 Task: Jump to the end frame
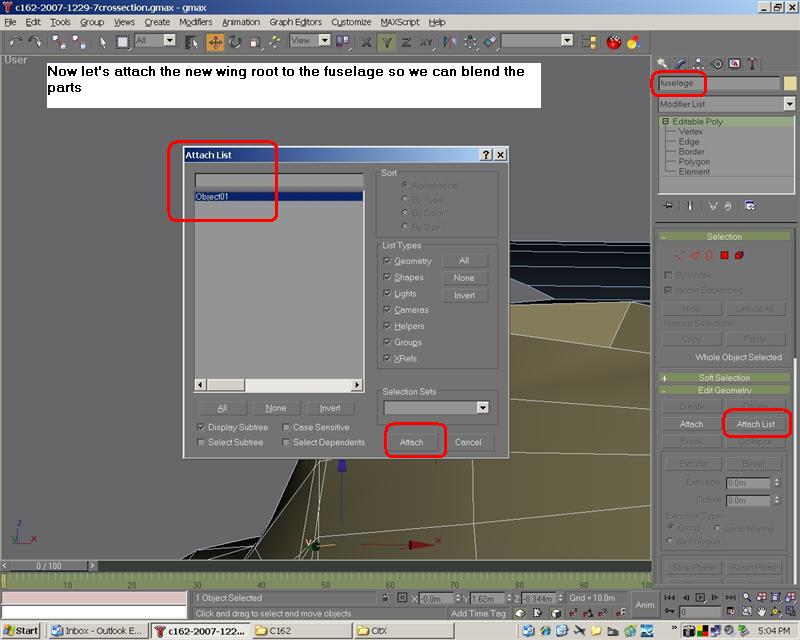point(731,597)
